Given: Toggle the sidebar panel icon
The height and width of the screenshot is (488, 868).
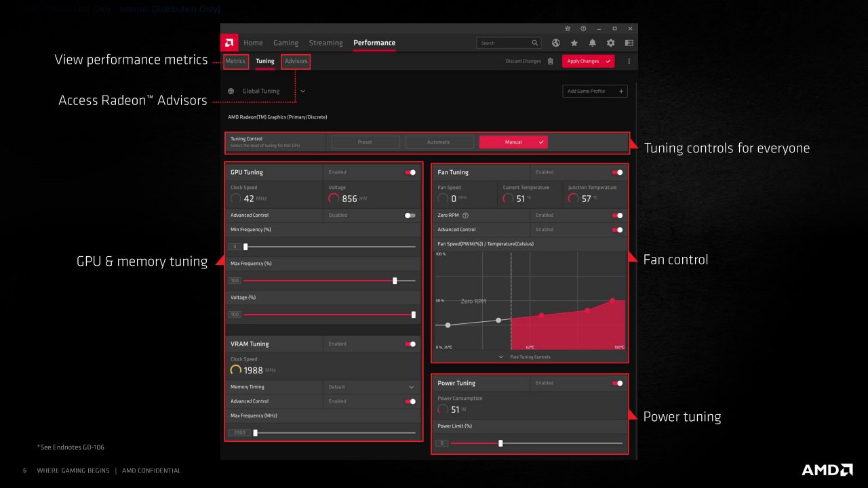Looking at the screenshot, I should click(x=629, y=43).
